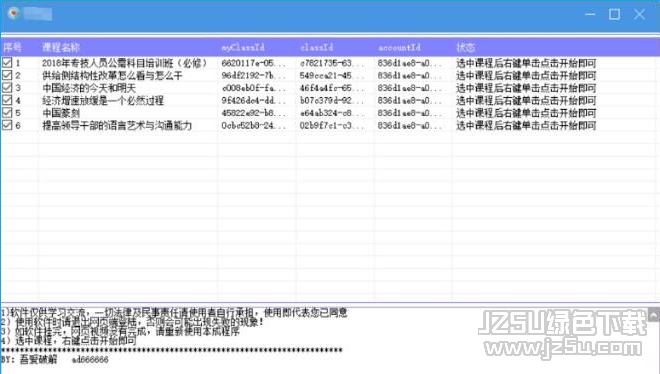Select course 中国篆刻

[61, 113]
